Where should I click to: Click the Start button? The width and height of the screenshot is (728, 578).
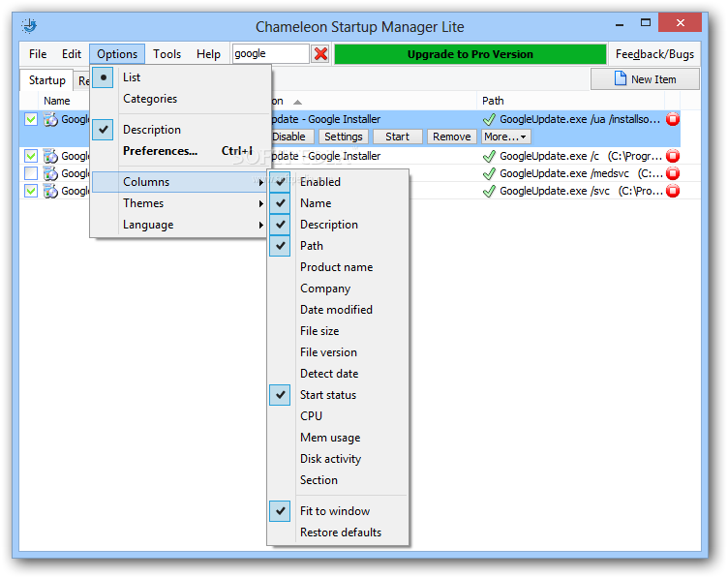398,137
